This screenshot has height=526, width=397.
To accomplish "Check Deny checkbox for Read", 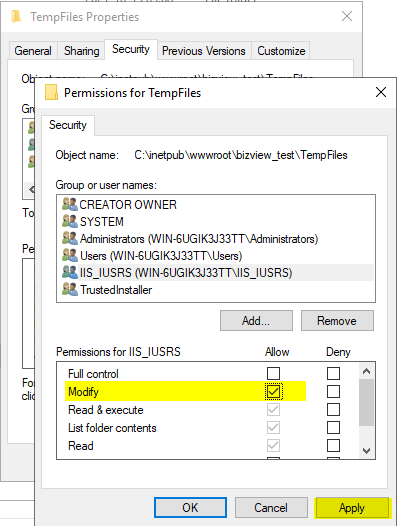I will tap(333, 445).
